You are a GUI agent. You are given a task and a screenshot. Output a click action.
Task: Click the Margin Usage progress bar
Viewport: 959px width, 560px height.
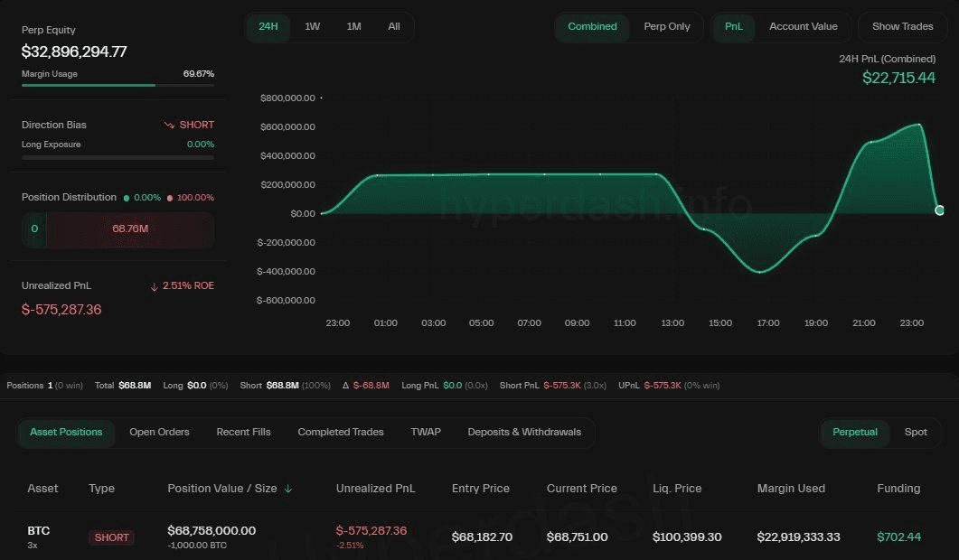click(x=118, y=86)
